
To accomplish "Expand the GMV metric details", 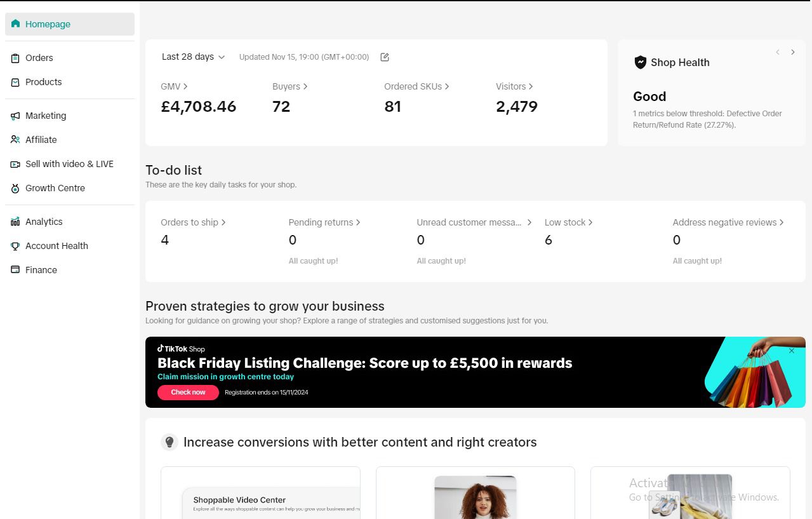I will [x=174, y=86].
